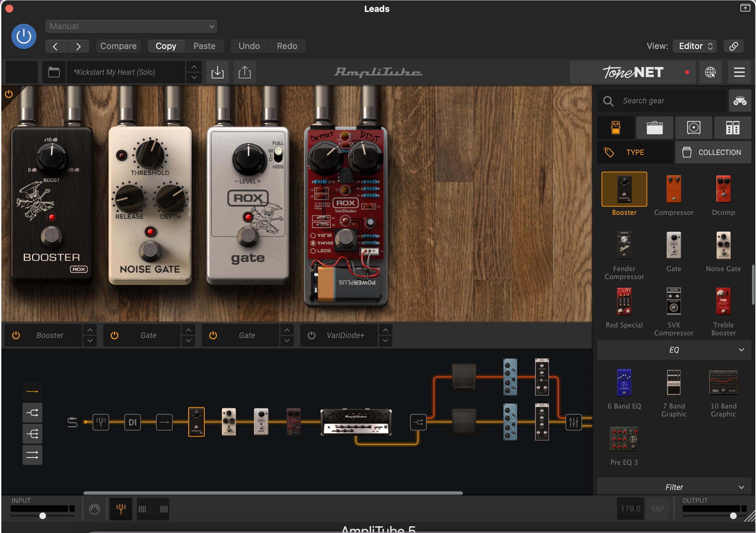Screen dimensions: 756x533
Task: Click the VariDiode+ slot model down arrow
Action: pos(385,341)
